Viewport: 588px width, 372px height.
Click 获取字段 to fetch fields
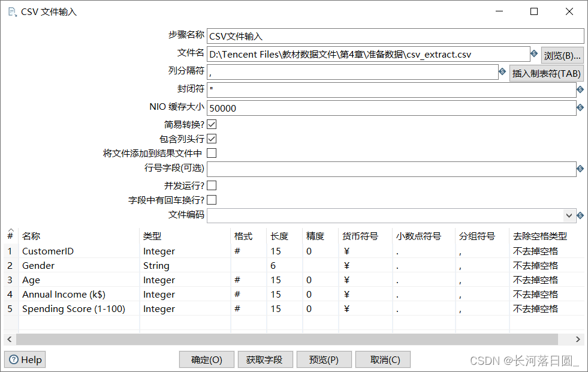click(265, 359)
